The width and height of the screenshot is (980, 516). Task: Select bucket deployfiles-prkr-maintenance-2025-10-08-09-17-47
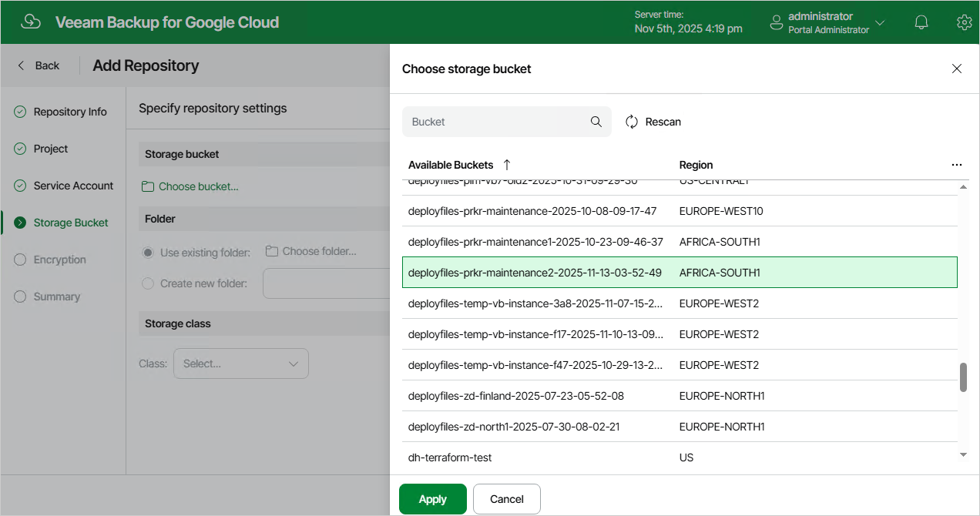680,211
